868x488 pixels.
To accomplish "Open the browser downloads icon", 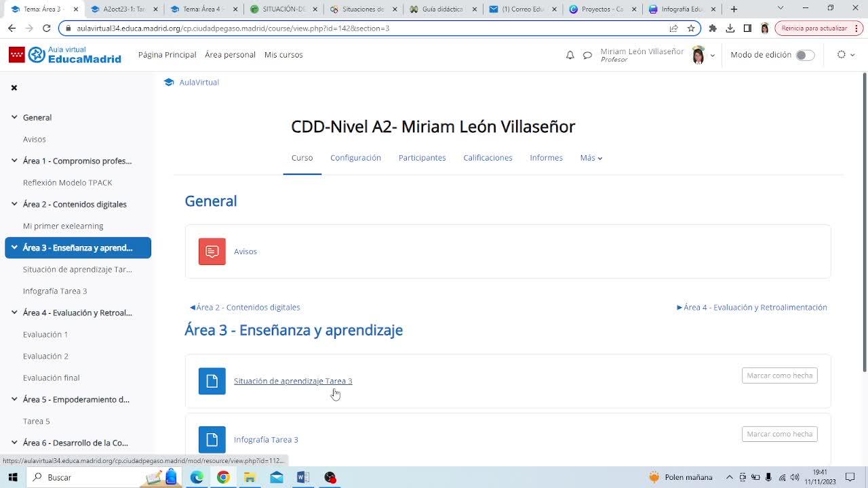I will tap(730, 28).
